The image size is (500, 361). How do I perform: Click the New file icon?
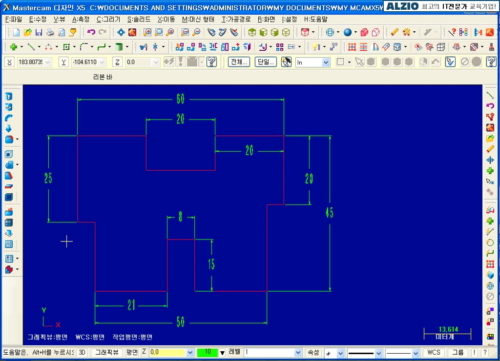click(x=16, y=32)
